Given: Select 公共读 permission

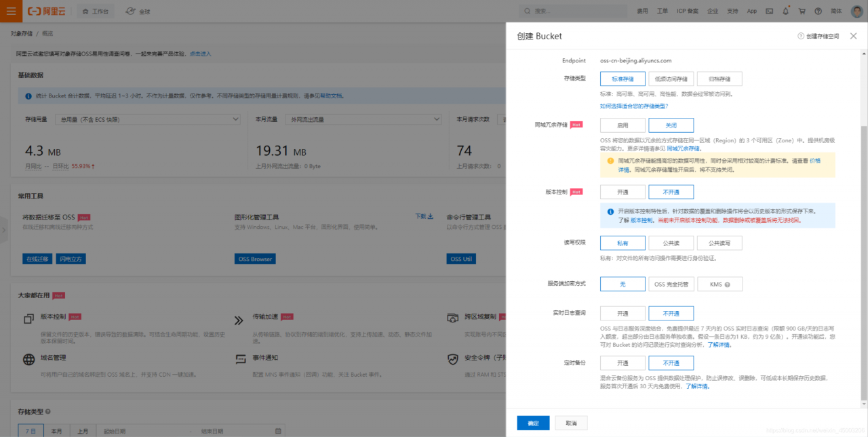Looking at the screenshot, I should [x=671, y=243].
